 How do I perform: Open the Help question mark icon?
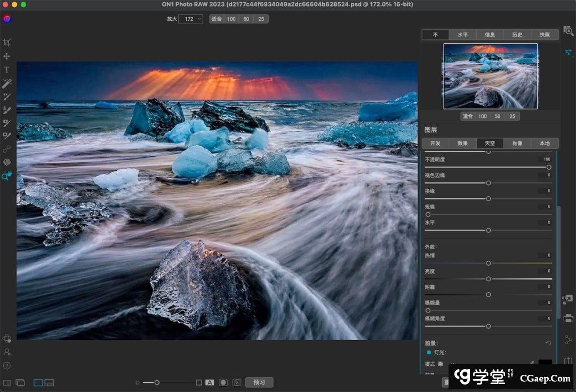pos(7,365)
